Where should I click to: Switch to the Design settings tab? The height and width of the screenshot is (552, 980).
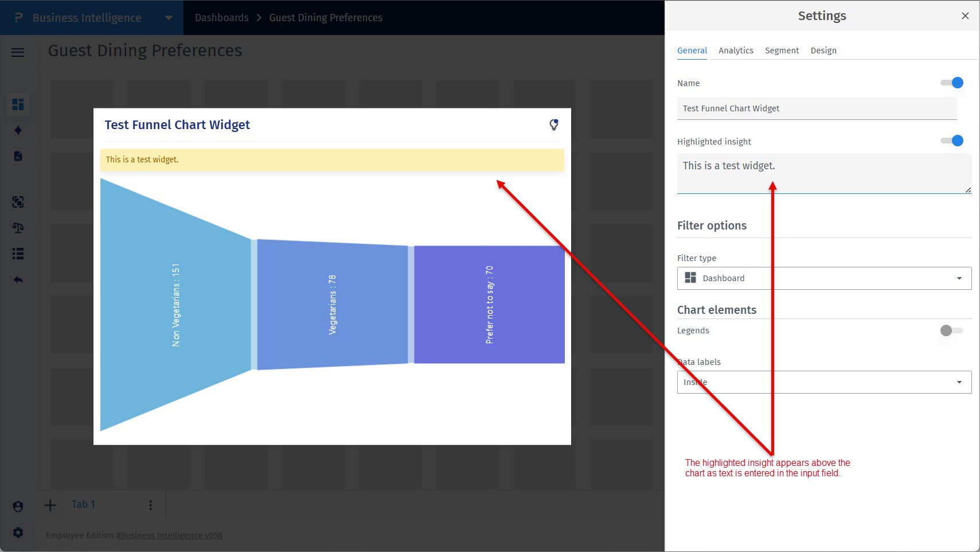pos(823,50)
